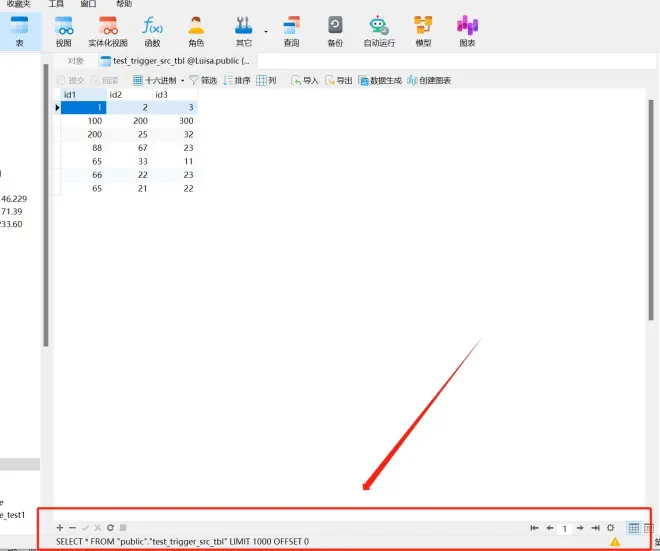Select cell with value 88
The image size is (660, 551).
[x=83, y=148]
